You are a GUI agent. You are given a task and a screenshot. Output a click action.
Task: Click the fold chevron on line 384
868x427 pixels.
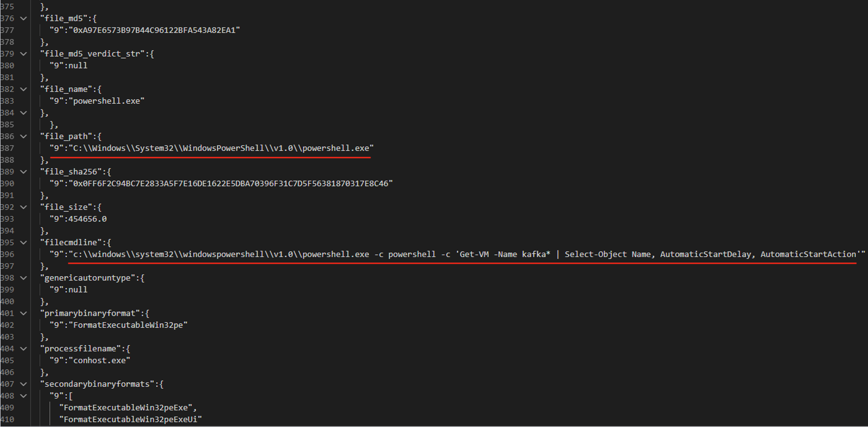[23, 113]
